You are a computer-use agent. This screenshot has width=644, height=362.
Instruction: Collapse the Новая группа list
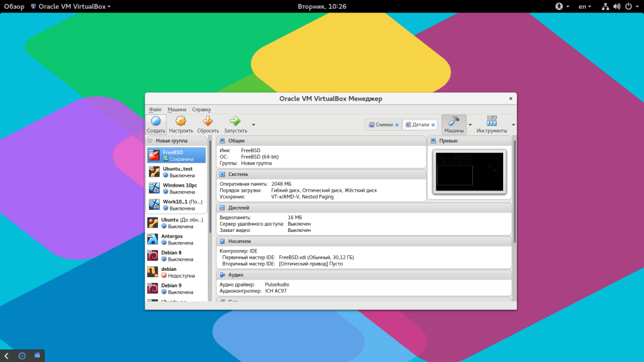pos(150,140)
